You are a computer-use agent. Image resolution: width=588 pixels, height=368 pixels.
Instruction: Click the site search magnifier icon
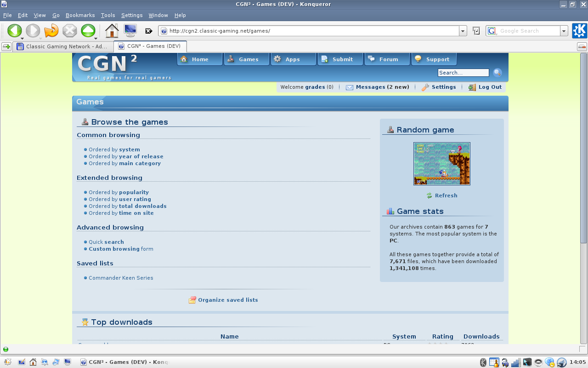click(x=497, y=73)
